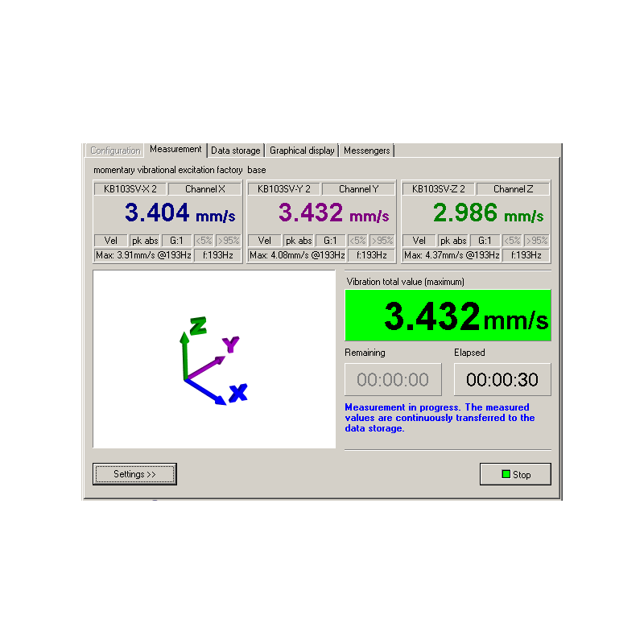
Task: Click the Vel indicator under Channel X
Action: click(x=111, y=241)
